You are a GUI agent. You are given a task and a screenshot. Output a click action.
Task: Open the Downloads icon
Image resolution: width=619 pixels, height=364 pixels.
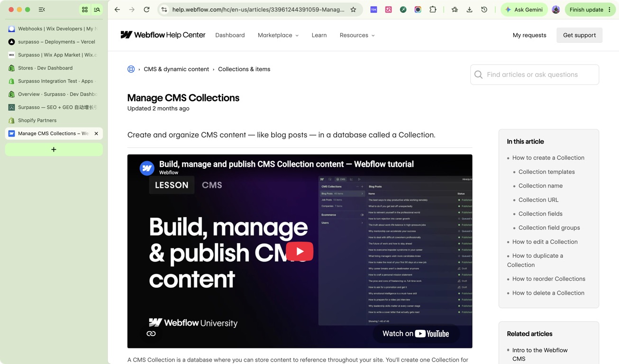[x=469, y=9]
